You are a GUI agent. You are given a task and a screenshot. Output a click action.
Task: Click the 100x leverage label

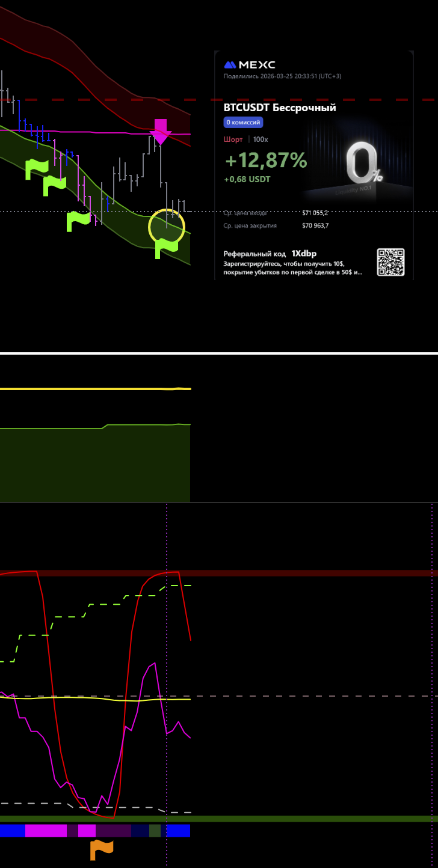pyautogui.click(x=261, y=139)
